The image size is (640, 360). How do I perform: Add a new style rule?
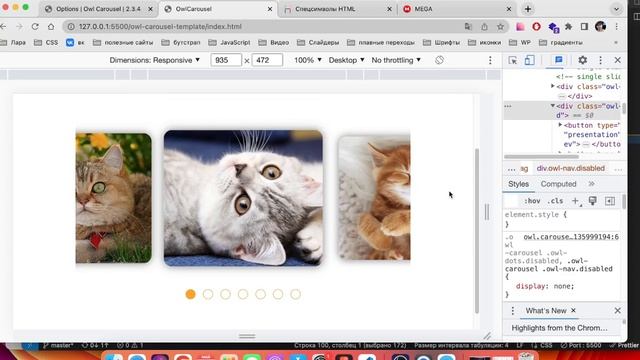(576, 201)
